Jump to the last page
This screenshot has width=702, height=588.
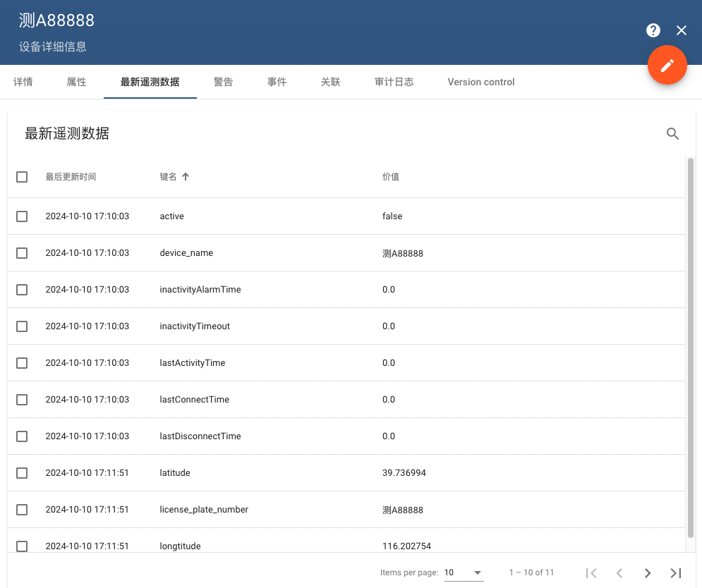pyautogui.click(x=675, y=572)
